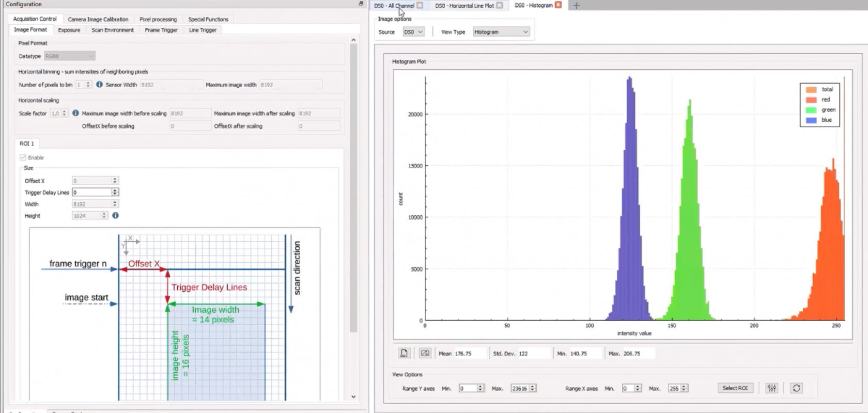Close the DS0 - Horizontal Line Plot tab

point(499,5)
